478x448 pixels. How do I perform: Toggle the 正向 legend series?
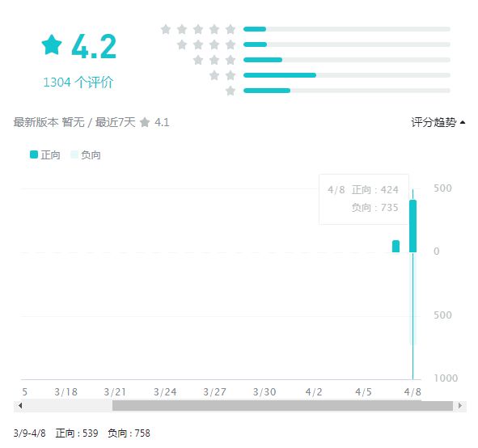click(45, 154)
